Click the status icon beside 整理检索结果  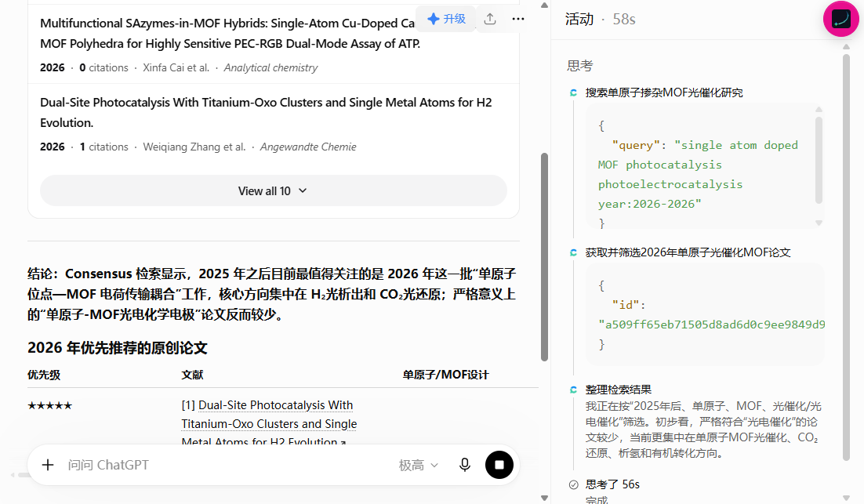573,390
